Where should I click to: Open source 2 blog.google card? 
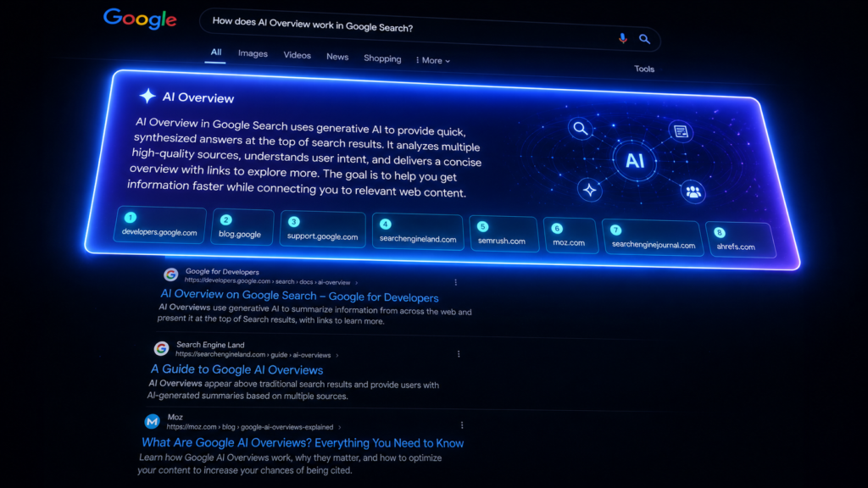(242, 227)
